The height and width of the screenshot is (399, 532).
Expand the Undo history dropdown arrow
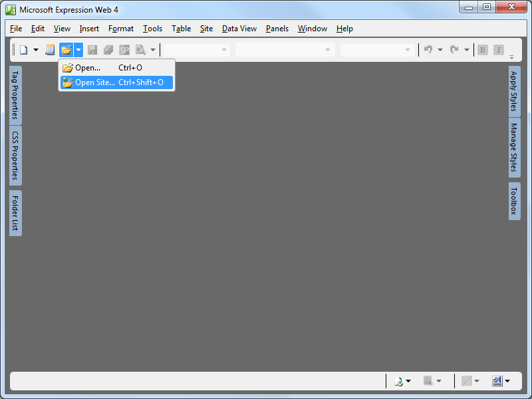(440, 50)
